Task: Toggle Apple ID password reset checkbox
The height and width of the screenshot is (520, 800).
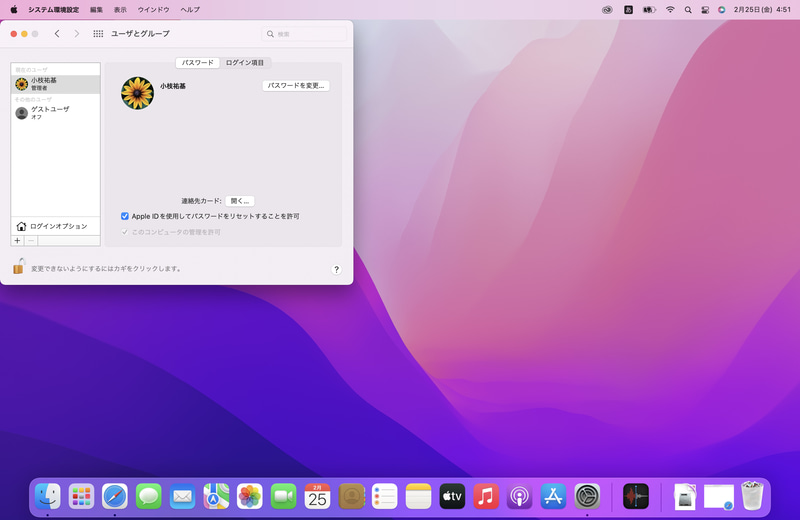Action: pos(124,216)
